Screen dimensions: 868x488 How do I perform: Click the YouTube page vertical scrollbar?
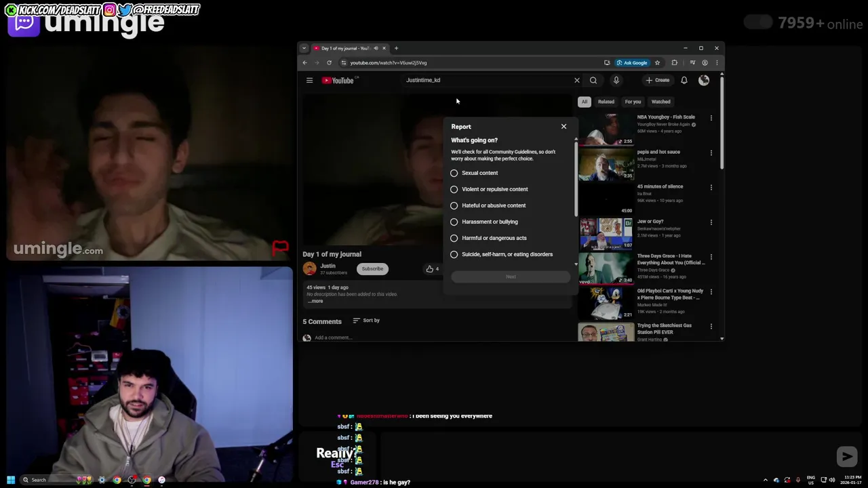722,122
